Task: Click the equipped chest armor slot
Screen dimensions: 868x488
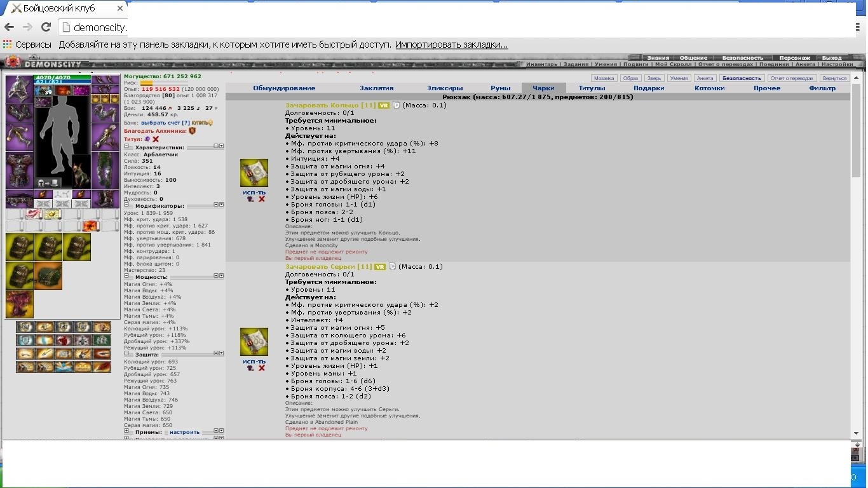Action: coord(19,171)
